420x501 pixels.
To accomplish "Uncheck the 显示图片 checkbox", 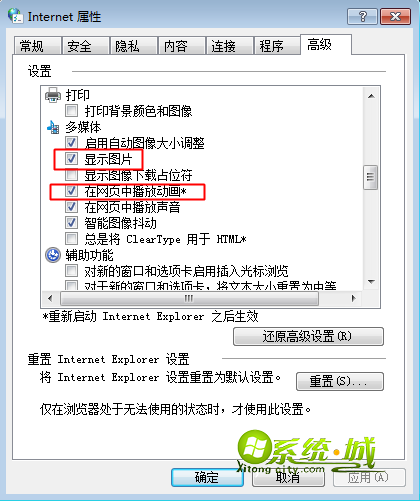I will 71,159.
